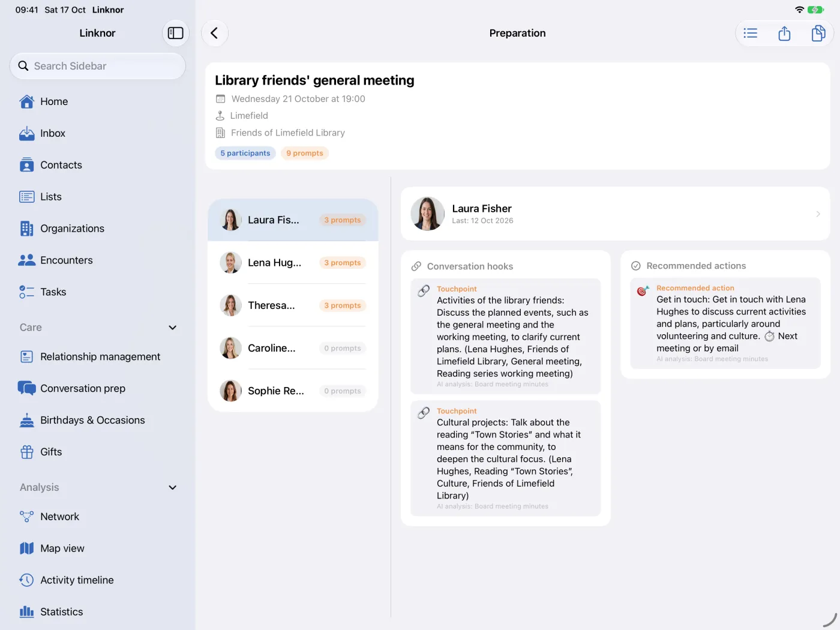The height and width of the screenshot is (630, 840).
Task: Click Laura Fisher's profile photo in header card
Action: pyautogui.click(x=428, y=214)
